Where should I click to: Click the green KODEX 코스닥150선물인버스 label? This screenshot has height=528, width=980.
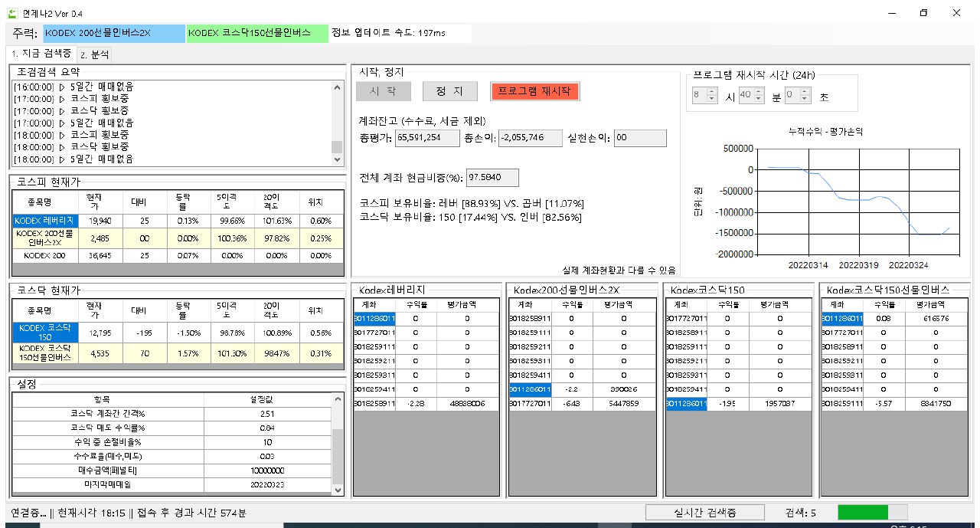click(258, 33)
